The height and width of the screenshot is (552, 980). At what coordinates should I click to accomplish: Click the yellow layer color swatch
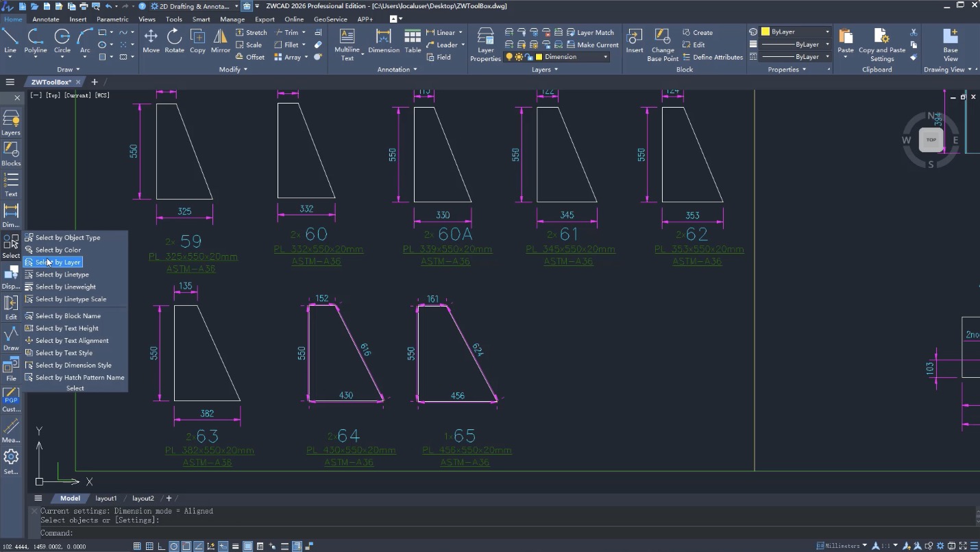(x=539, y=57)
